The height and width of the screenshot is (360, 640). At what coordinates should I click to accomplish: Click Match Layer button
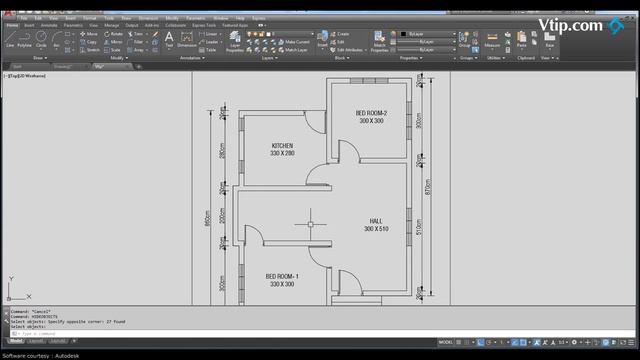click(293, 50)
